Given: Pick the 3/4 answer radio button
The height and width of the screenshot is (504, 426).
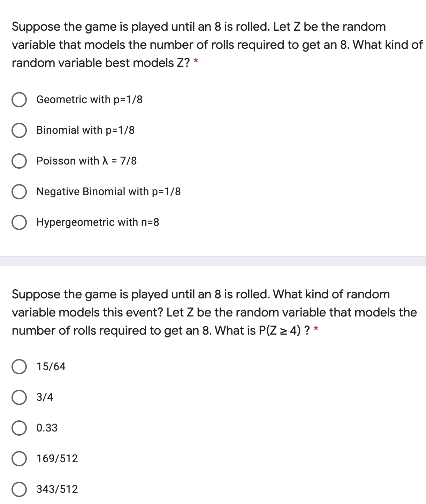Looking at the screenshot, I should point(19,397).
